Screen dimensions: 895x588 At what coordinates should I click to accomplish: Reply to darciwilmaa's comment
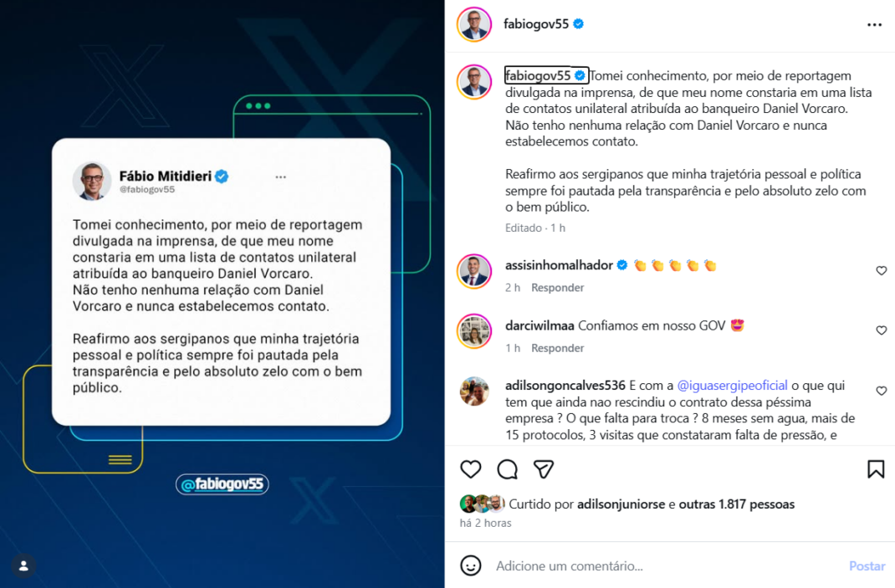point(557,348)
